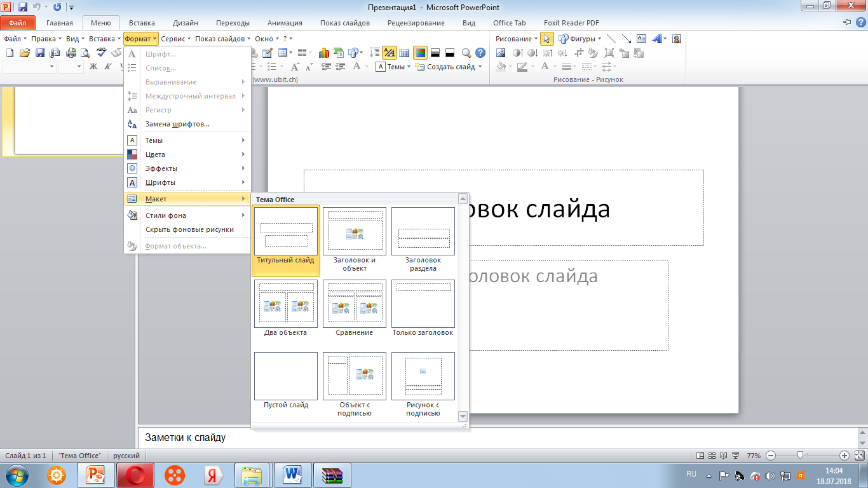The image size is (868, 488).
Task: Toggle italic formatting with the К button
Action: tap(107, 67)
